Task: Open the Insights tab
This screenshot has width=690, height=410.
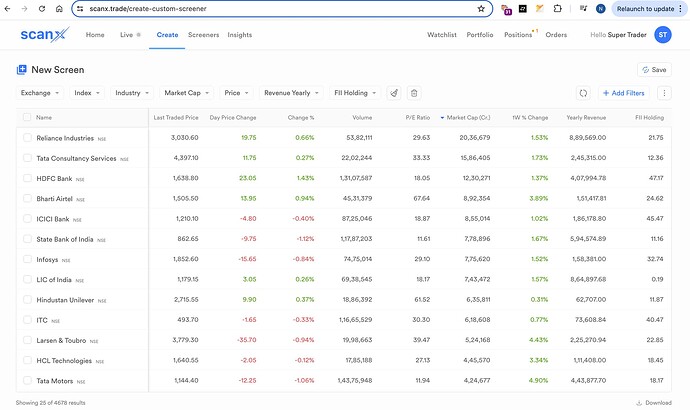Action: point(240,35)
